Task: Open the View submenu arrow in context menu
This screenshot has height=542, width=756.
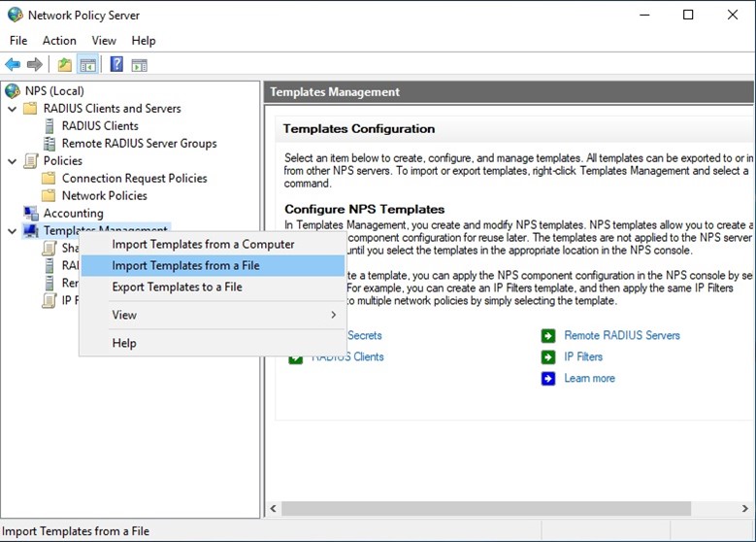Action: pyautogui.click(x=333, y=315)
